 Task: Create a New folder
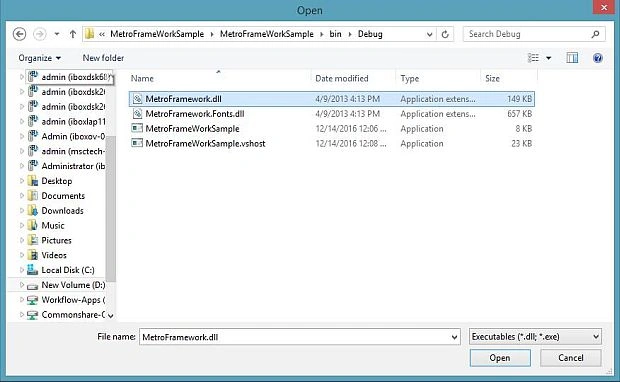click(x=103, y=58)
